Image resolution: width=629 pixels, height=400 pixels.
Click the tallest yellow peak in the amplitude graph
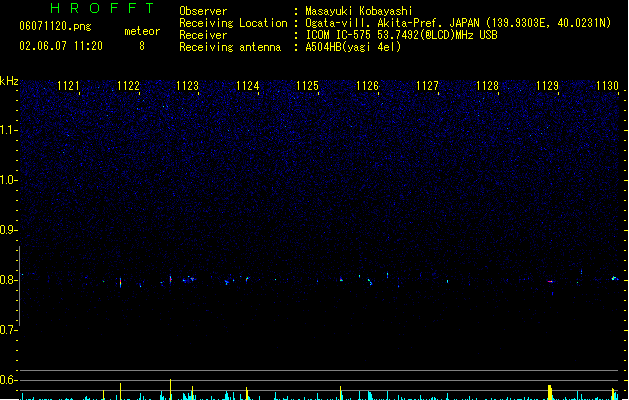point(170,389)
